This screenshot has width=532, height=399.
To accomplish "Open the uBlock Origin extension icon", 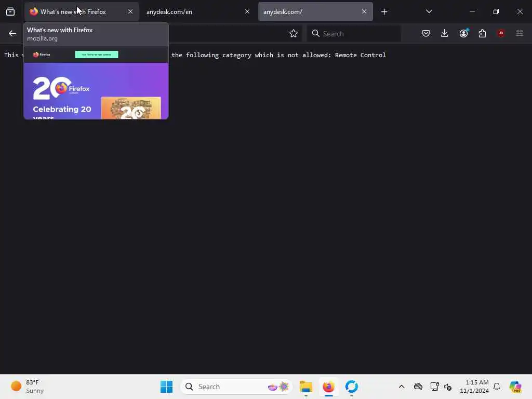I will tap(501, 33).
